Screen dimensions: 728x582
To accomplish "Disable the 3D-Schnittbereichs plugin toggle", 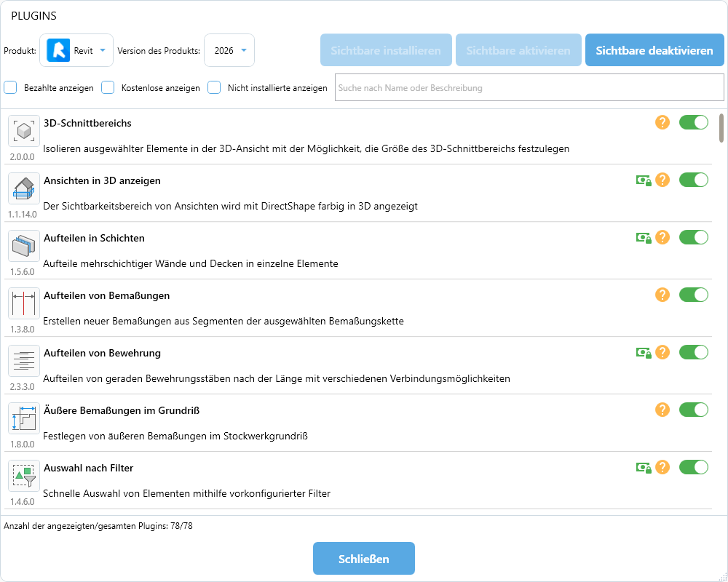I will point(693,122).
